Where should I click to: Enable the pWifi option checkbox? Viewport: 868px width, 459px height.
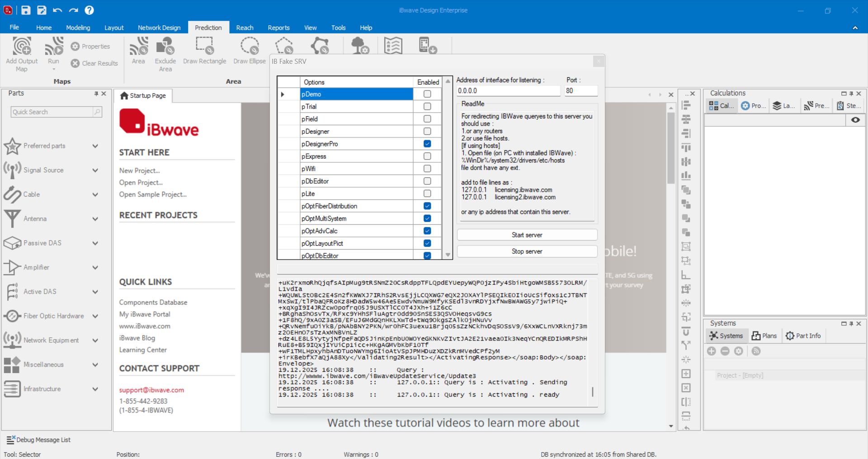pos(427,169)
